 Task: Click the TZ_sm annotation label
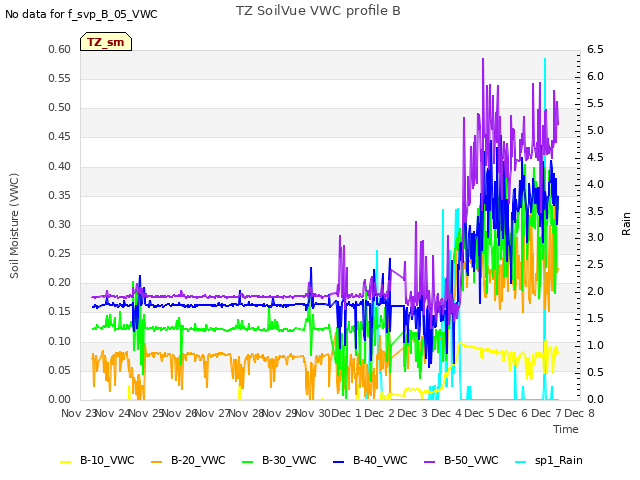coord(106,42)
